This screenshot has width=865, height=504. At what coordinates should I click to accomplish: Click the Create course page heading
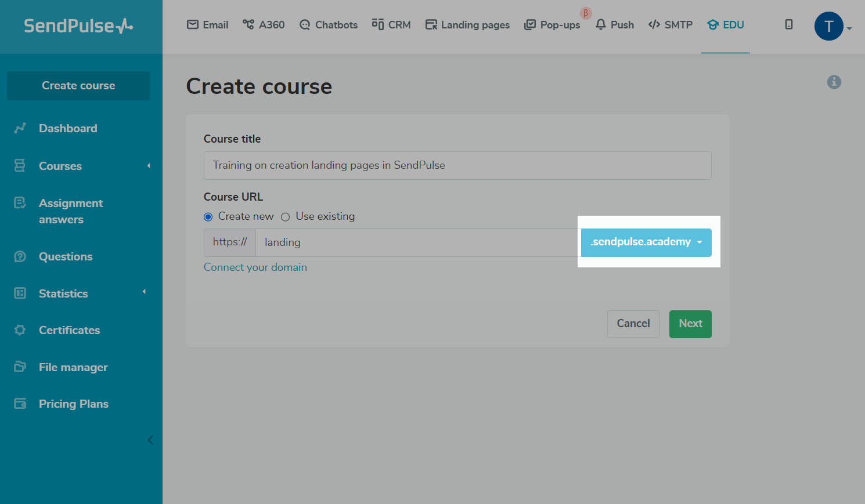pos(259,86)
